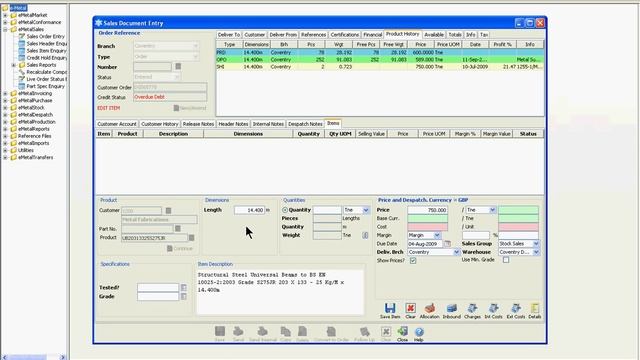Open the Allocation tool icon
Viewport: 640px width, 360px height.
pyautogui.click(x=429, y=308)
